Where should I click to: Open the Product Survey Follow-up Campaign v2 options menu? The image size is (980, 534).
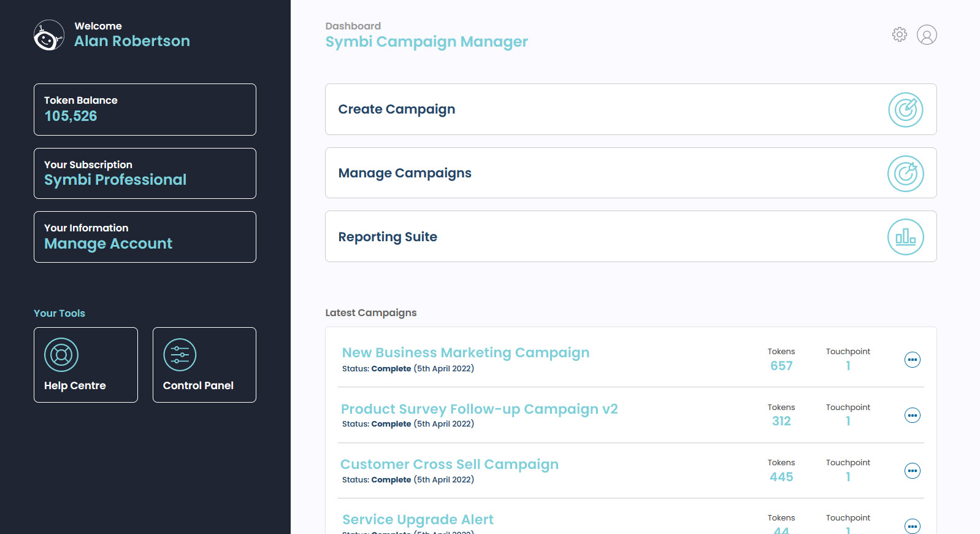pos(913,415)
